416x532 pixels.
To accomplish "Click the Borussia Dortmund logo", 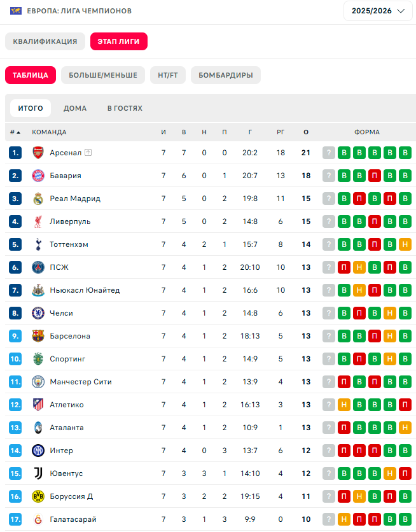I will coord(38,496).
